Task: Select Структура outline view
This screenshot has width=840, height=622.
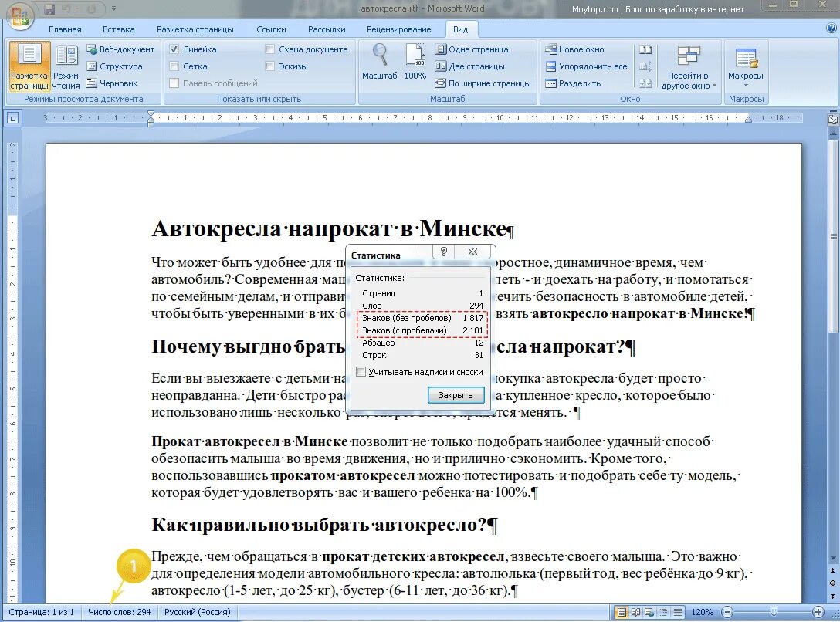Action: point(114,66)
